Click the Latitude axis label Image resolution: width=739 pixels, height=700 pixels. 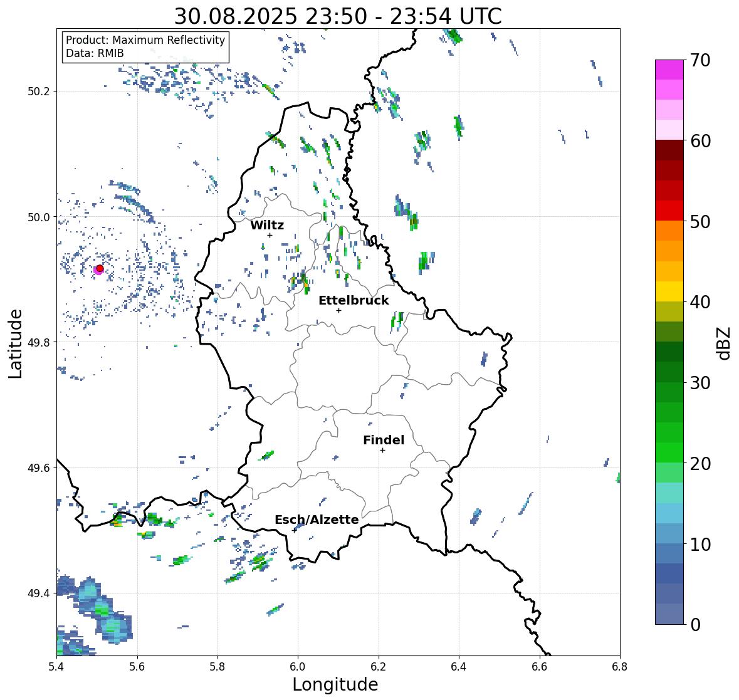pos(15,343)
